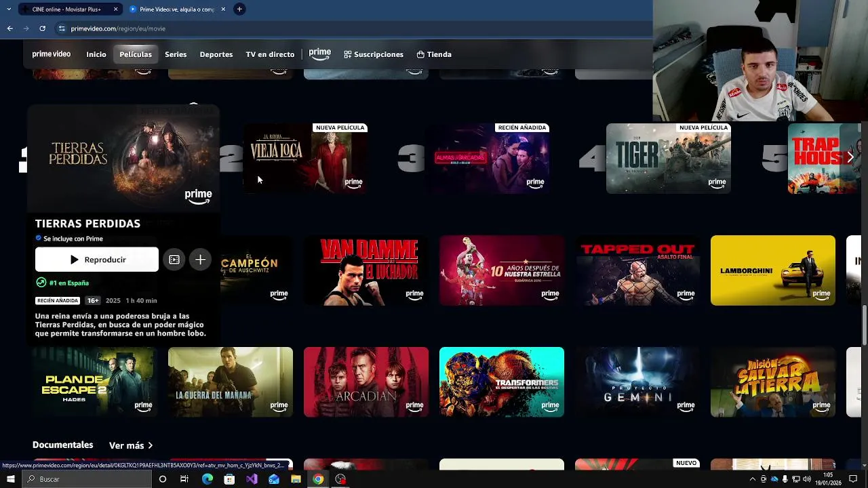The height and width of the screenshot is (488, 868).
Task: Open Proyecto Gemini movie card
Action: (x=637, y=382)
